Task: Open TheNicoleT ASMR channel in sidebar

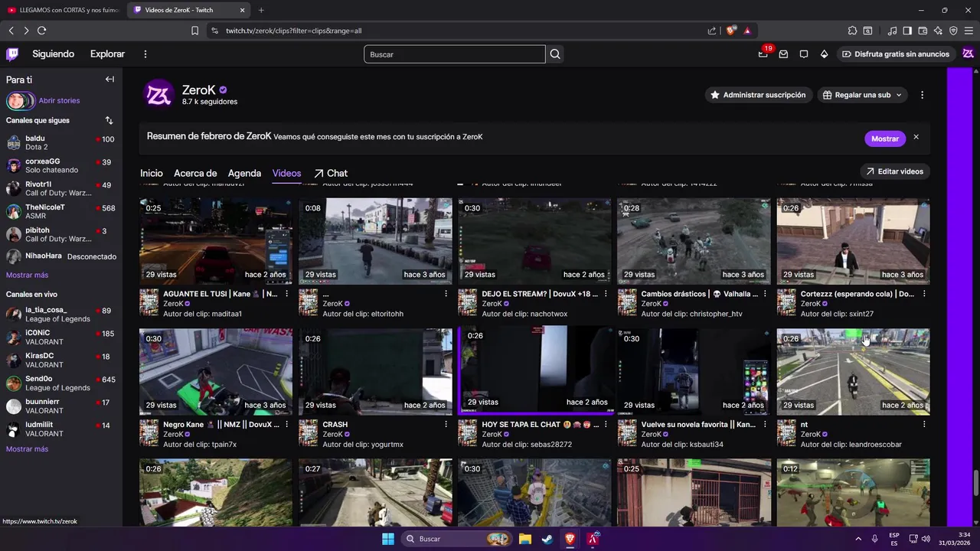Action: (x=61, y=212)
